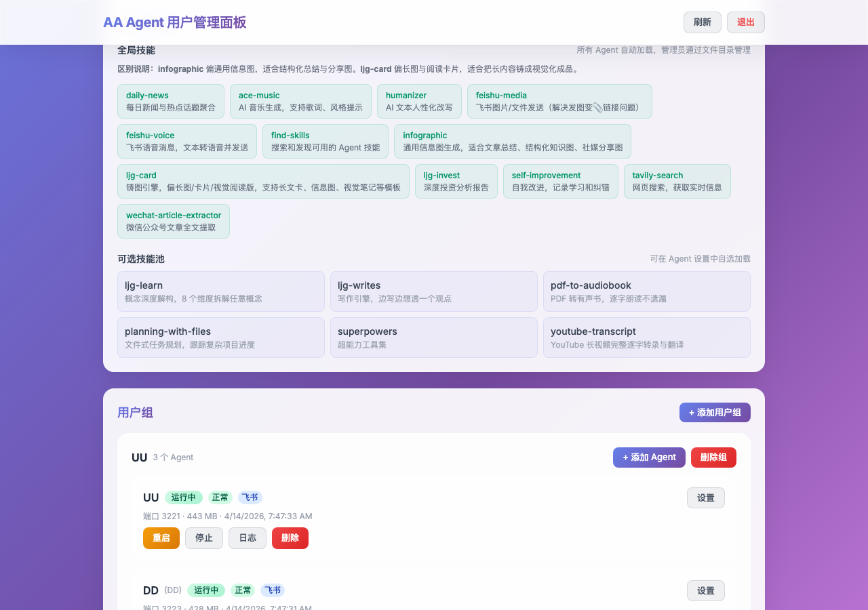Click the 退出 button to log out
Screen dimensions: 868x610
click(745, 22)
